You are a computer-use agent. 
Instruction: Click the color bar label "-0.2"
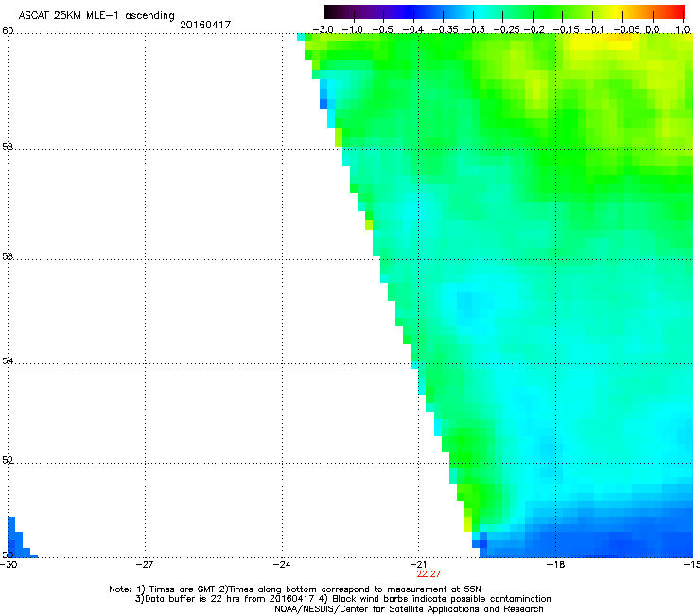(534, 30)
